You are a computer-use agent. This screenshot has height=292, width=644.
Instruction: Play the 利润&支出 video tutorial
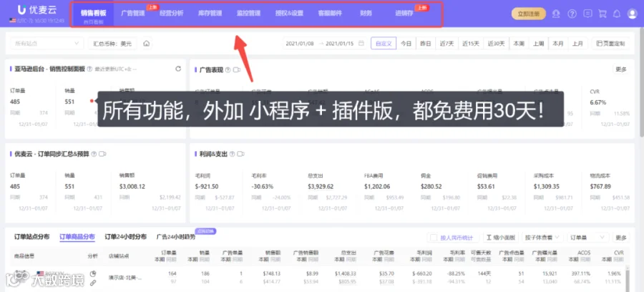[x=241, y=154]
